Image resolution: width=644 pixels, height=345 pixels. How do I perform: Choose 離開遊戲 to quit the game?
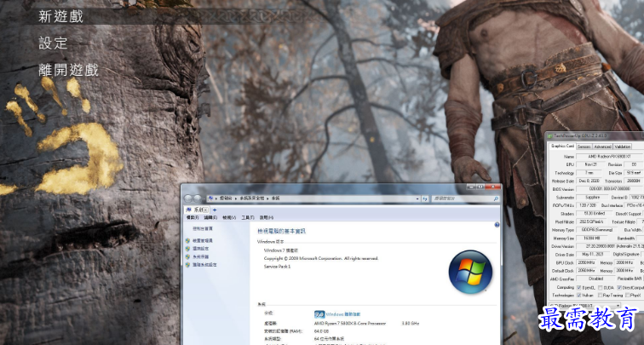click(69, 70)
